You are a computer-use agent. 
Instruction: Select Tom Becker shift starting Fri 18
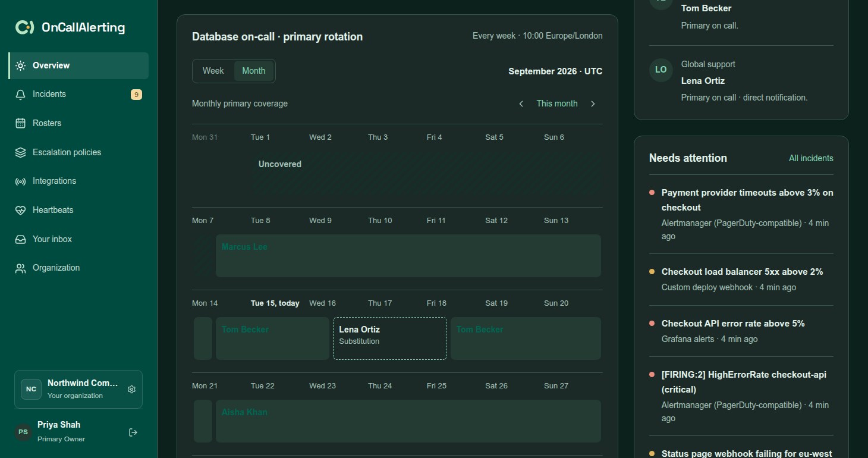526,338
